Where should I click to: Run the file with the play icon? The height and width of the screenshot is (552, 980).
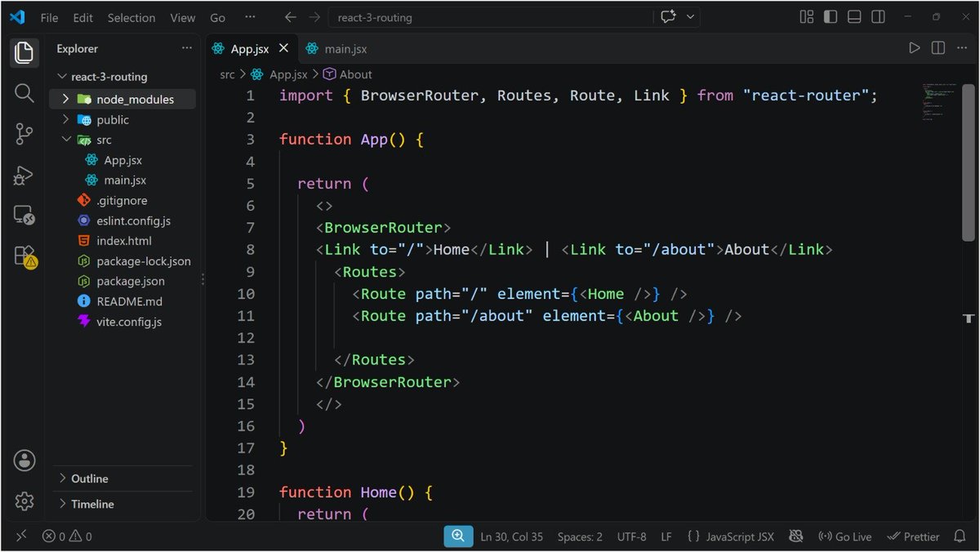click(x=914, y=48)
